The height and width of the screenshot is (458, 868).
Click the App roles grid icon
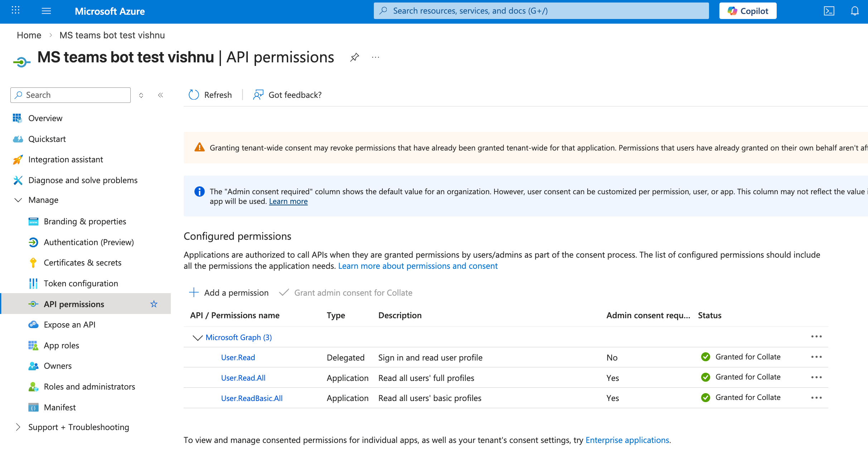[x=33, y=345]
